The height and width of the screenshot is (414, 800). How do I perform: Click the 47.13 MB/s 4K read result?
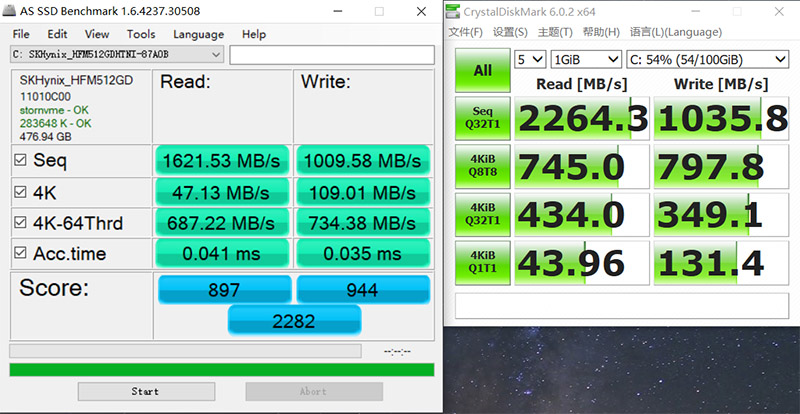222,192
